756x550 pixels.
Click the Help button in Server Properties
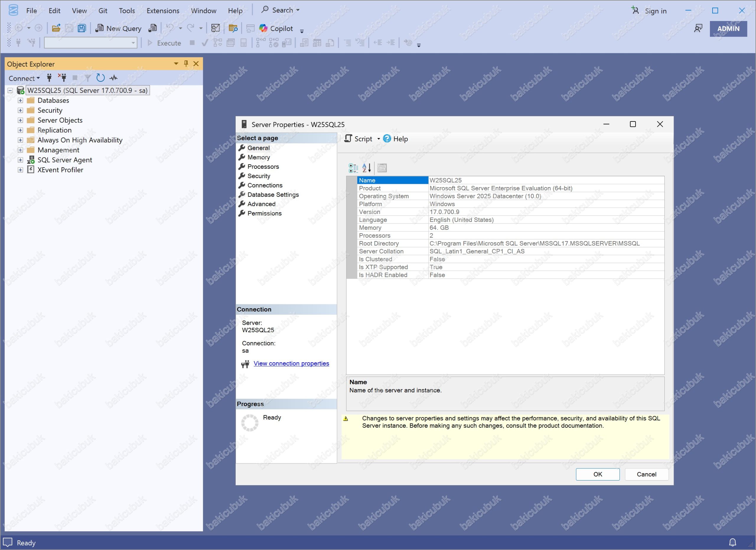(395, 138)
